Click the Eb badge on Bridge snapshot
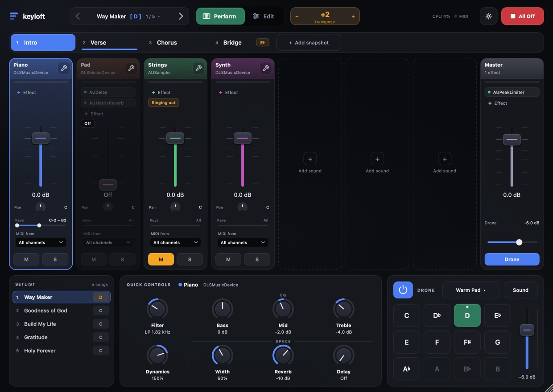 262,42
